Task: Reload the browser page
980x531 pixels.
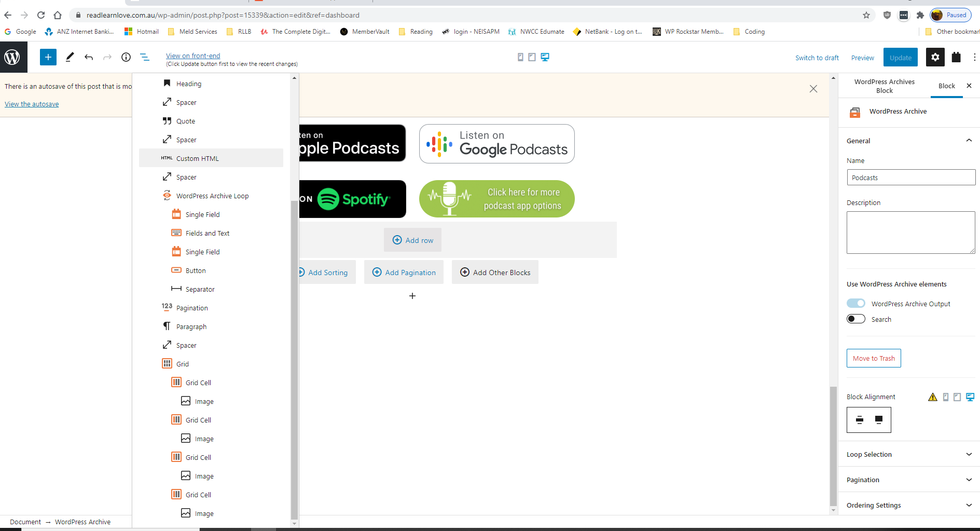Action: [41, 15]
